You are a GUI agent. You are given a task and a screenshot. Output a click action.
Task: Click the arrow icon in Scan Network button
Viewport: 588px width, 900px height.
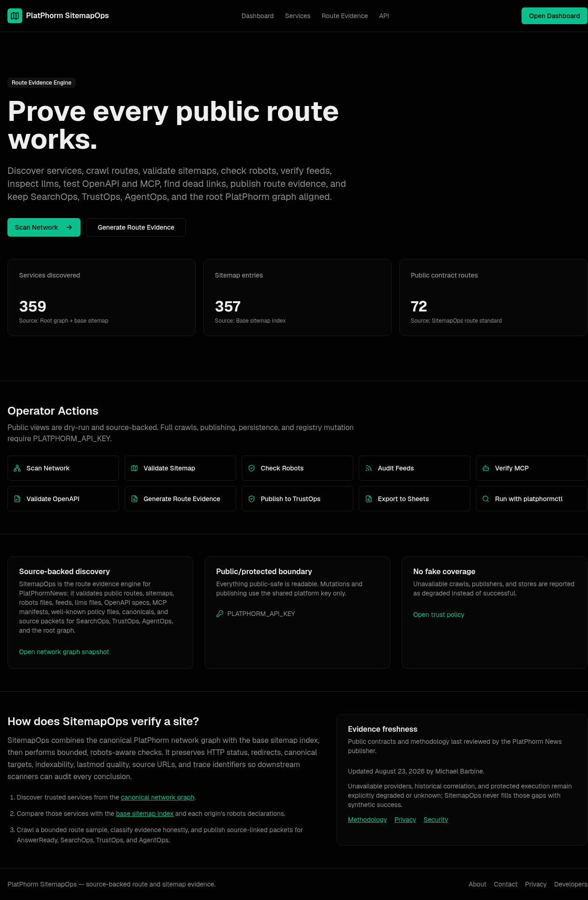69,227
